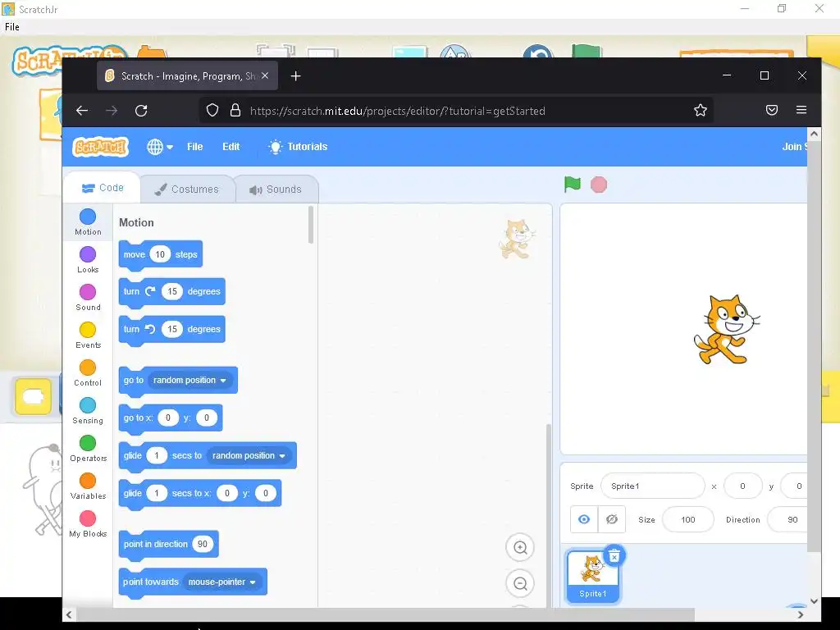Expand the glide random position dropdown
Screen dimensions: 840x630
click(249, 456)
